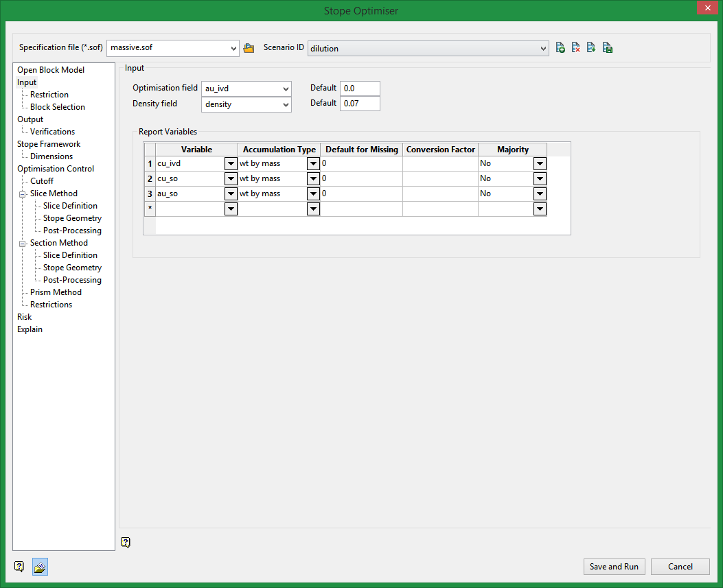Click the Cancel button
The image size is (723, 588).
pos(680,567)
